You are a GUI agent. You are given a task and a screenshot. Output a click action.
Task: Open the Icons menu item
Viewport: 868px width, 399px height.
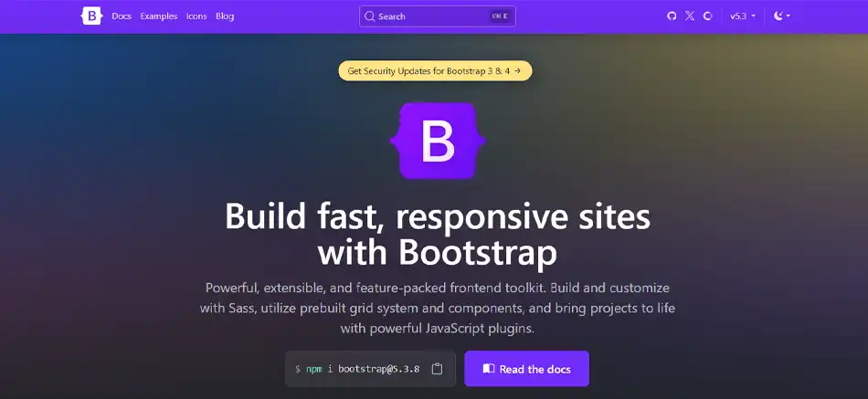[x=196, y=16]
